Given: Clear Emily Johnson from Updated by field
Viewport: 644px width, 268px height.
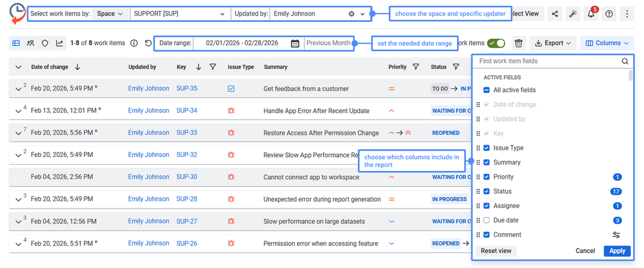Looking at the screenshot, I should click(x=351, y=14).
